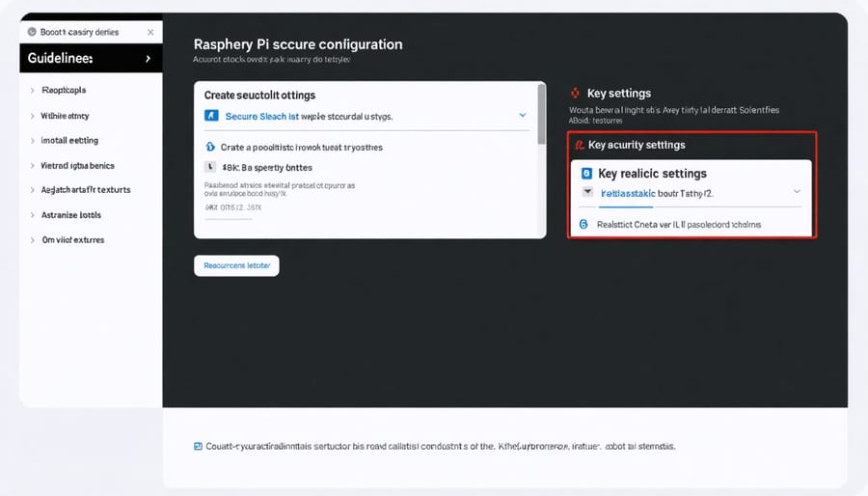The image size is (868, 496).
Task: Click the 'Create seuctolit ottings' card scrollbar
Action: pyautogui.click(x=541, y=114)
